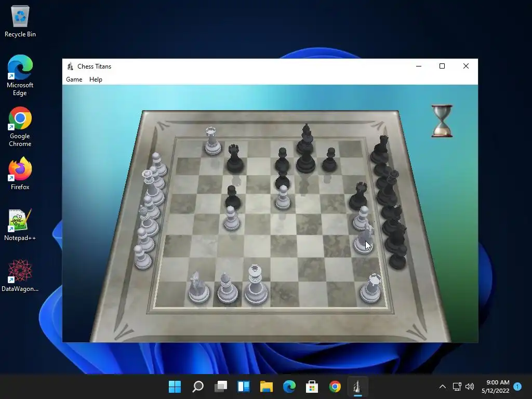Open the clock showing 9:00 AM
Viewport: 532px width, 399px height.
coord(495,387)
